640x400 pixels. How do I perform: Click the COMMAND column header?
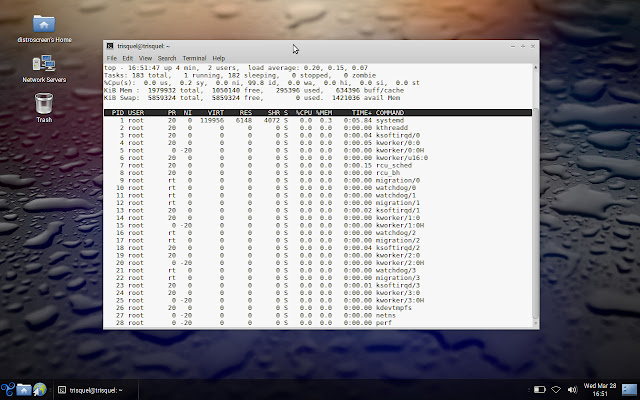click(390, 113)
